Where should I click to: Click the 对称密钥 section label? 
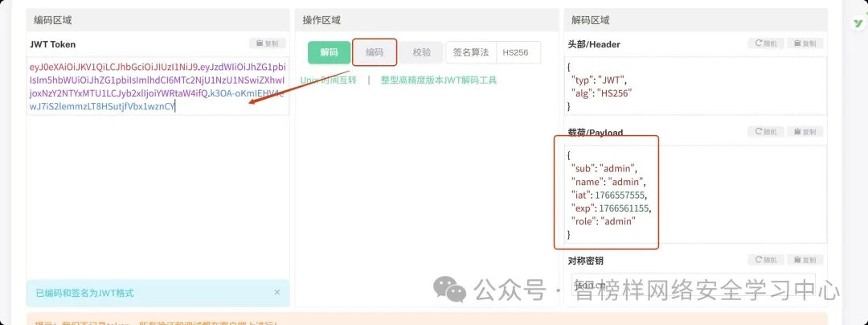coord(585,260)
